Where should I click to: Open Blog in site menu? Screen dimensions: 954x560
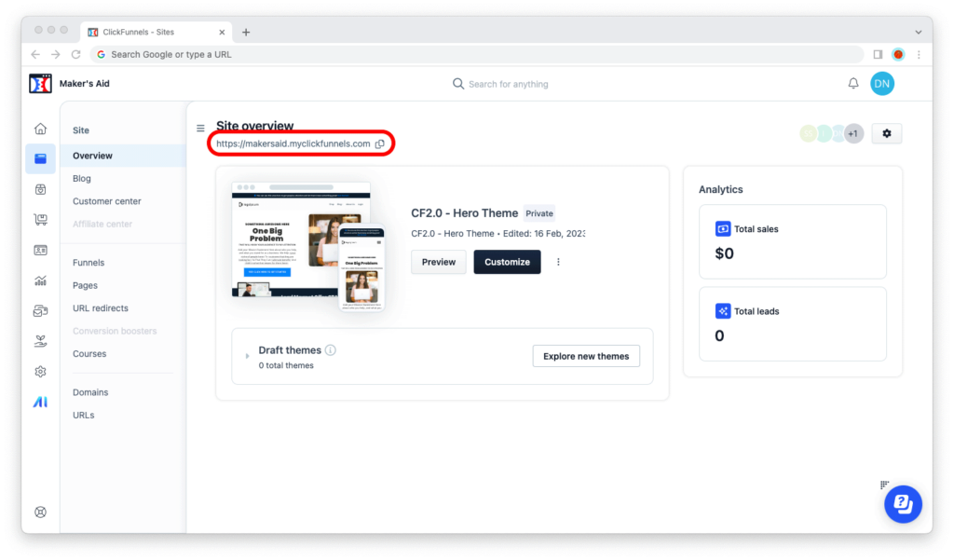point(82,178)
